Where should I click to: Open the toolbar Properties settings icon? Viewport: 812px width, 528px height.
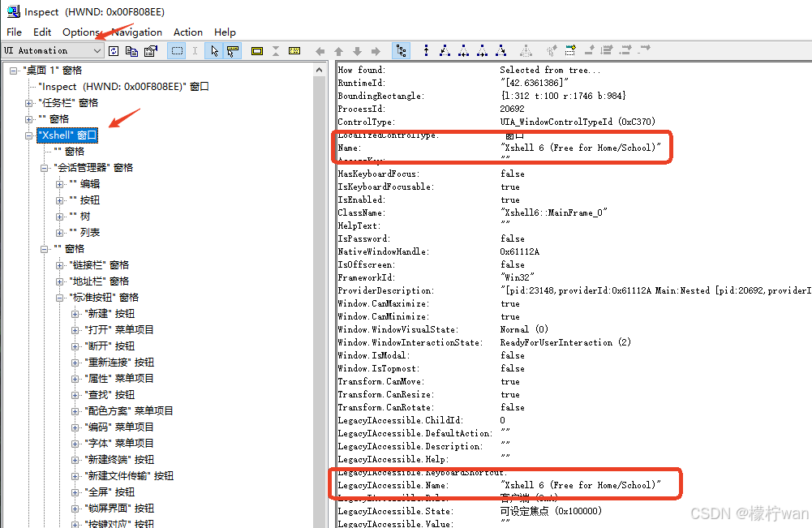(151, 50)
